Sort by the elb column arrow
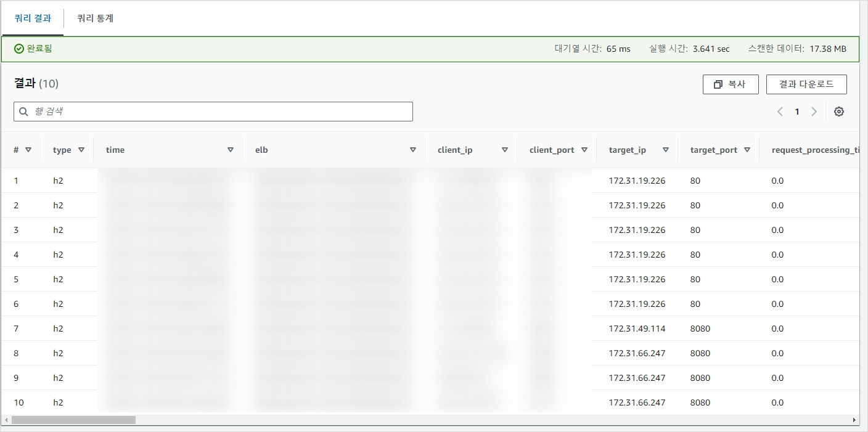This screenshot has width=868, height=432. pos(413,150)
